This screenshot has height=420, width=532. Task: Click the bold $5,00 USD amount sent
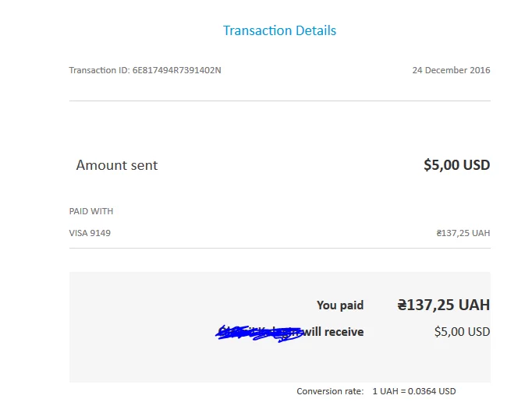[x=456, y=165]
